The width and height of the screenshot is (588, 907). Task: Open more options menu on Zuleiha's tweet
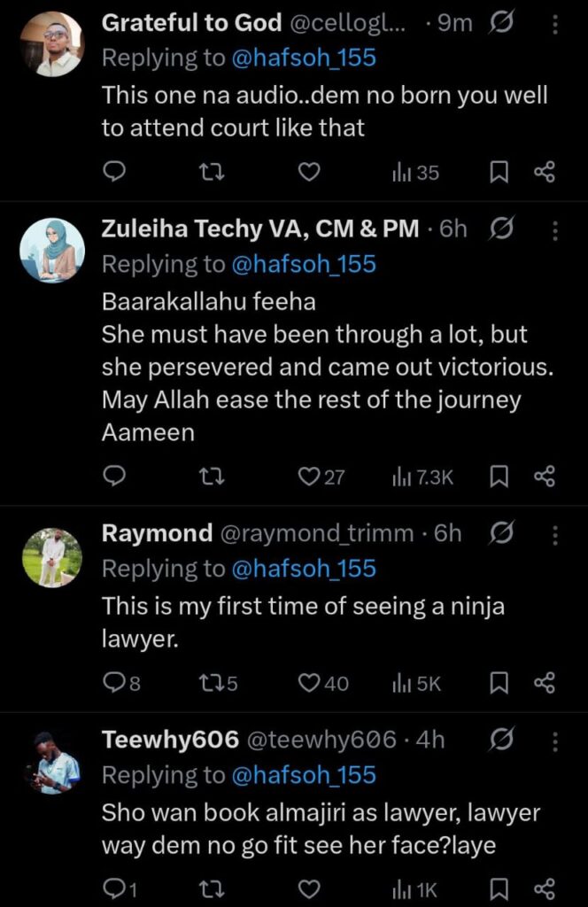pyautogui.click(x=555, y=229)
